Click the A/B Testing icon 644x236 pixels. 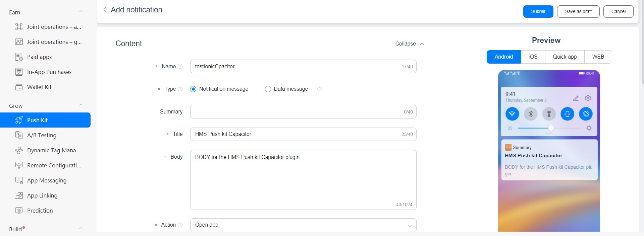(19, 135)
